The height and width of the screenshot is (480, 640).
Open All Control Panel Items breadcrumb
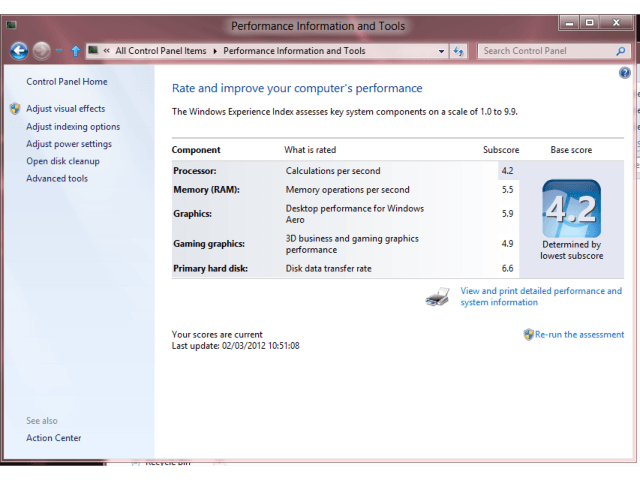[x=161, y=51]
